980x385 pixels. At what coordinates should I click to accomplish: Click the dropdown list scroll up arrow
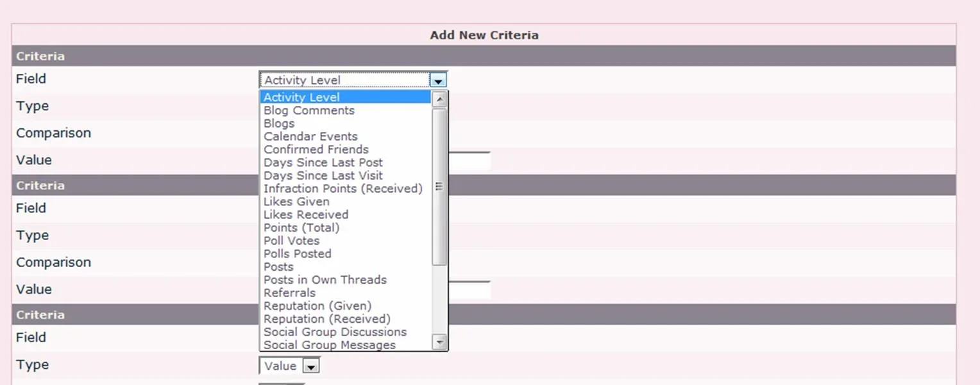click(439, 99)
